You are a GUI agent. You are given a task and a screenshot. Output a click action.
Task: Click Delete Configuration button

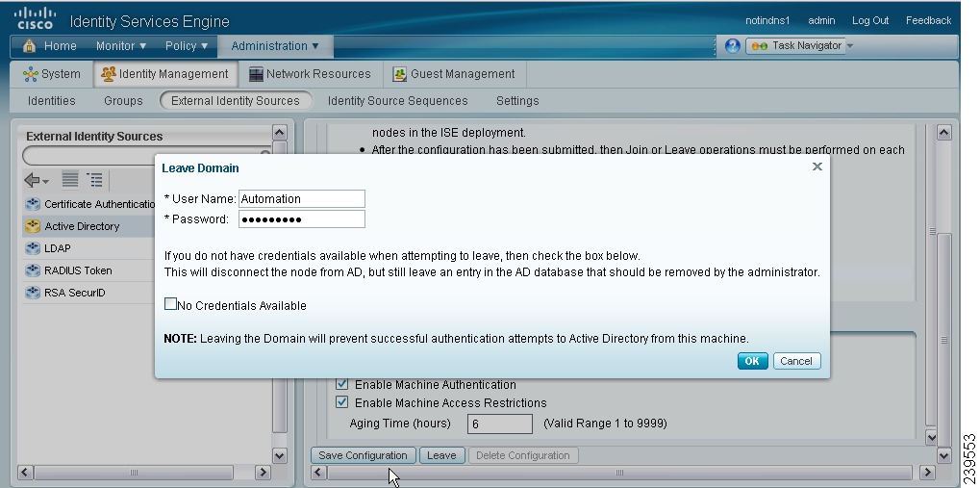click(523, 455)
